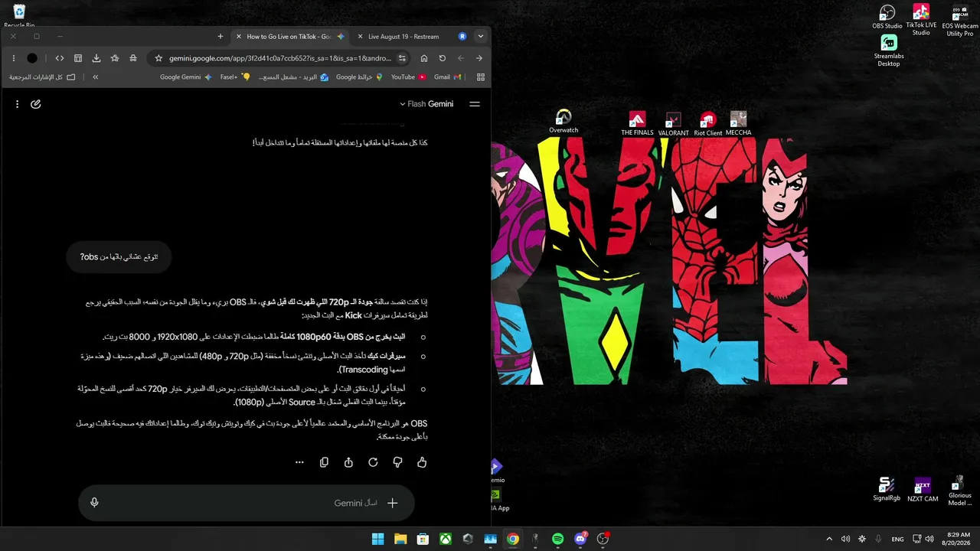Give the response a thumbs up
This screenshot has height=551, width=980.
(422, 462)
